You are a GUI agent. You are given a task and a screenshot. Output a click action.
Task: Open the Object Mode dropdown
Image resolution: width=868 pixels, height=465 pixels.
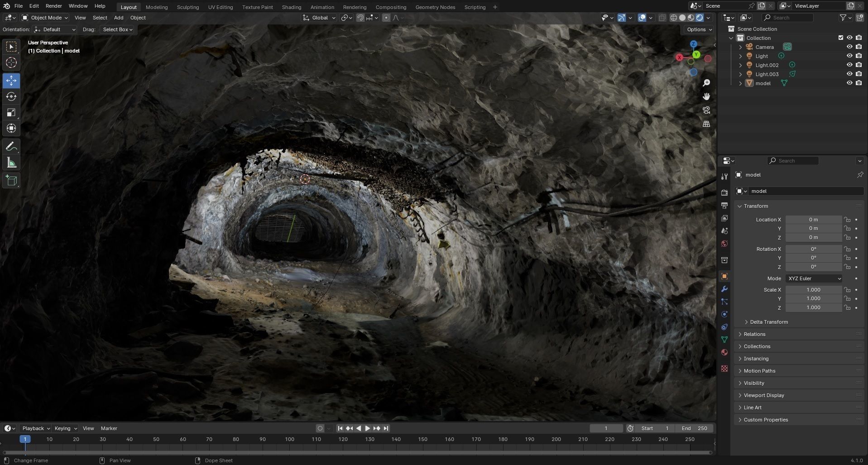[x=45, y=18]
